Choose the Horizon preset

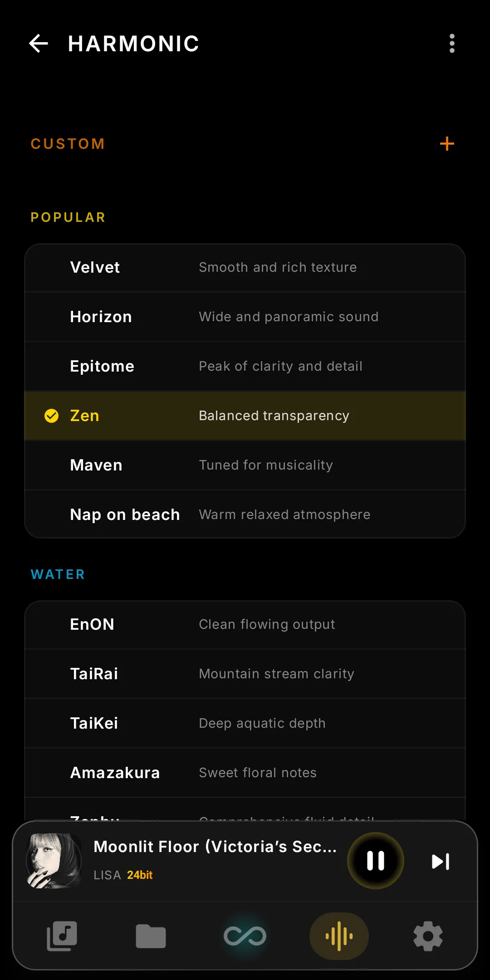coord(245,317)
